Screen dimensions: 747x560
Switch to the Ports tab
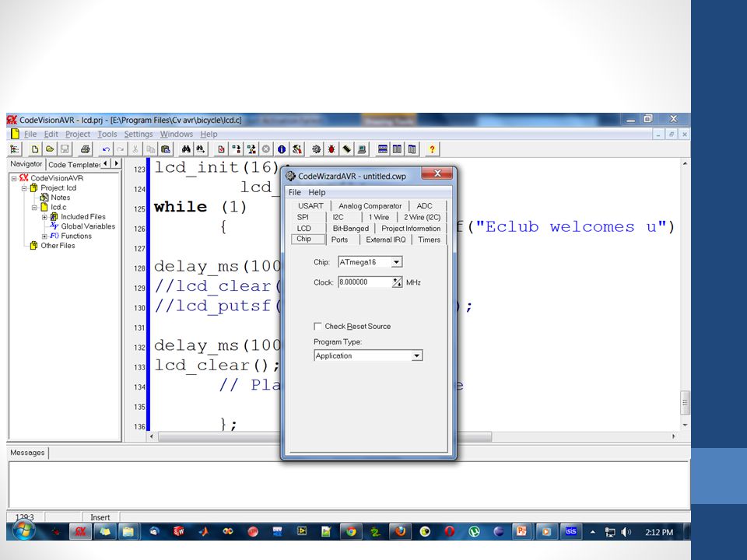(x=340, y=240)
